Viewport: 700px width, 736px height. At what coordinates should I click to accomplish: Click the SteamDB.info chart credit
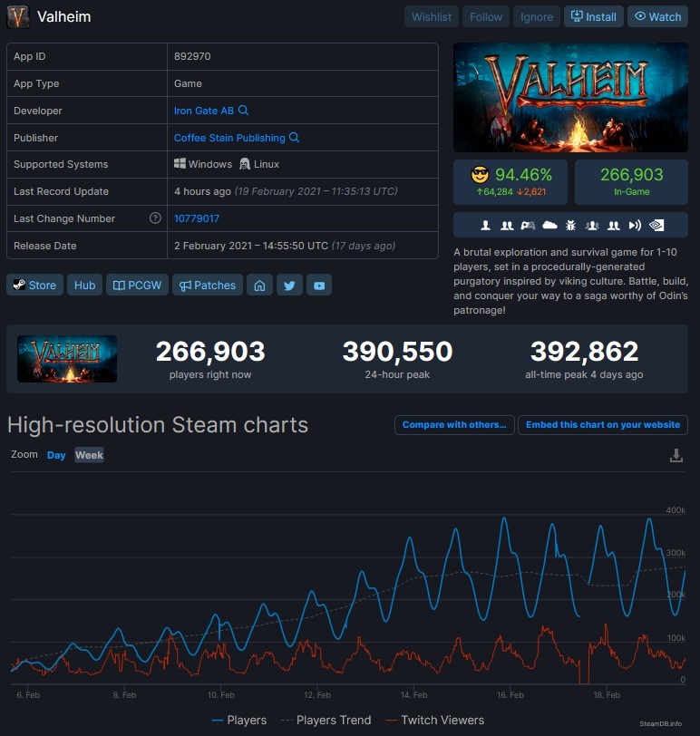pyautogui.click(x=661, y=723)
